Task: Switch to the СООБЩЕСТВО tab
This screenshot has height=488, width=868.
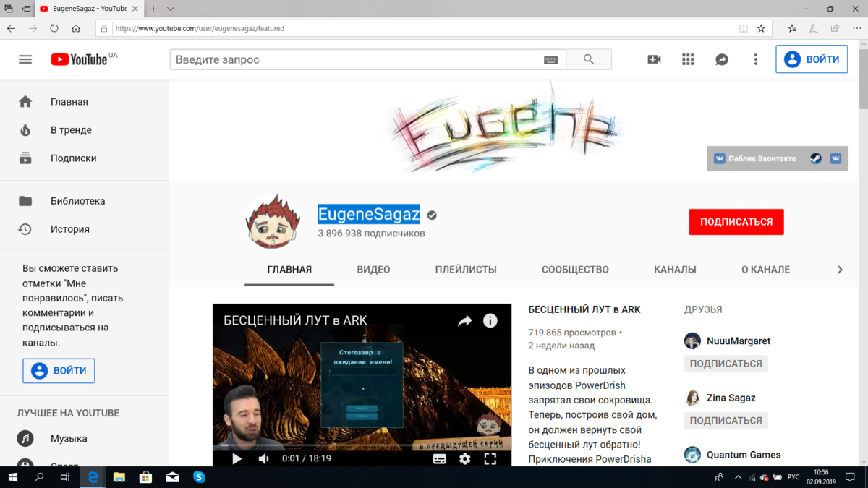Action: [575, 270]
